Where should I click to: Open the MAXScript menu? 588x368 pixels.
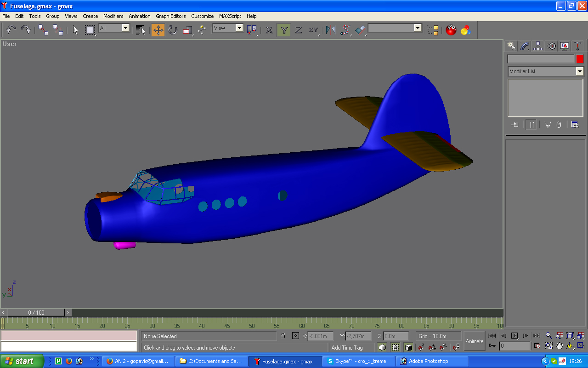tap(230, 16)
